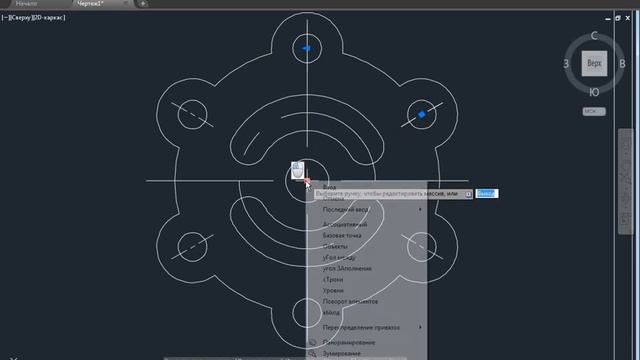Click the Сверху view control label
Screen dimensions: 640x360
tap(20, 18)
